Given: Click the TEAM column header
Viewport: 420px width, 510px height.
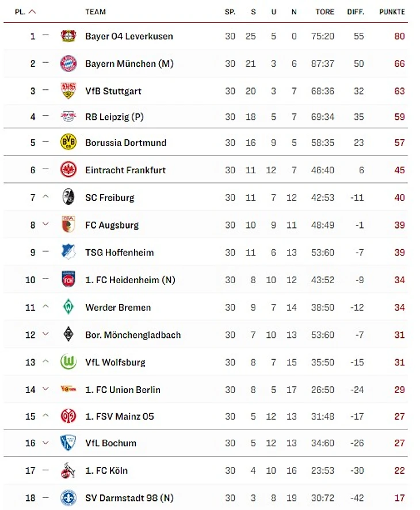Looking at the screenshot, I should (96, 12).
